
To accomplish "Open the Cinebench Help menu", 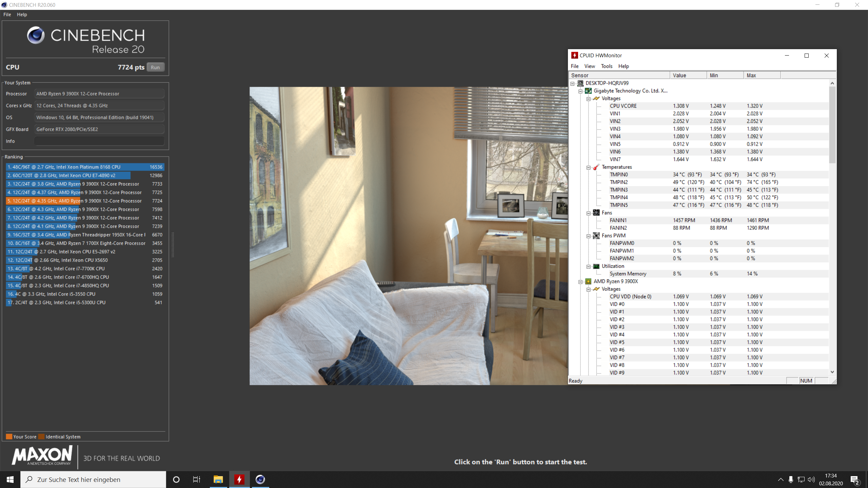I will 22,15.
